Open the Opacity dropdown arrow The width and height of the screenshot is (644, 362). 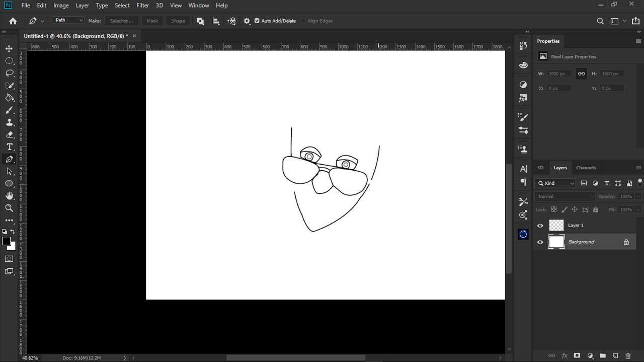point(638,196)
